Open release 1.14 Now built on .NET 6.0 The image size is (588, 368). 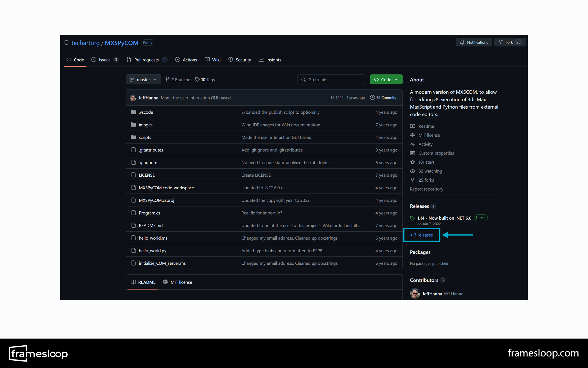pyautogui.click(x=444, y=218)
